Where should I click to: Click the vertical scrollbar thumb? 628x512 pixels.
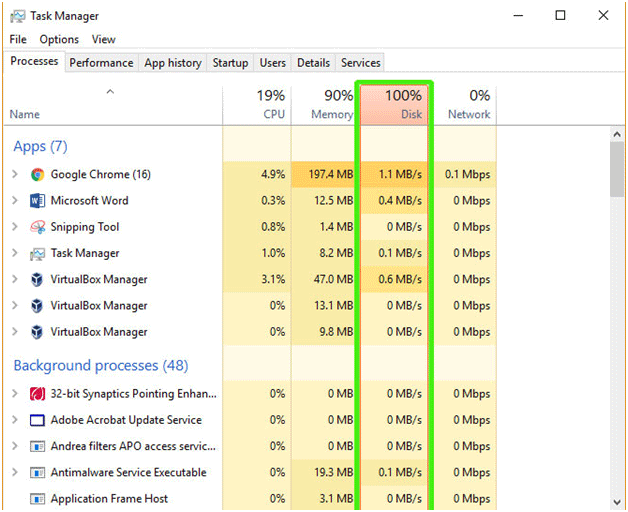[x=617, y=169]
